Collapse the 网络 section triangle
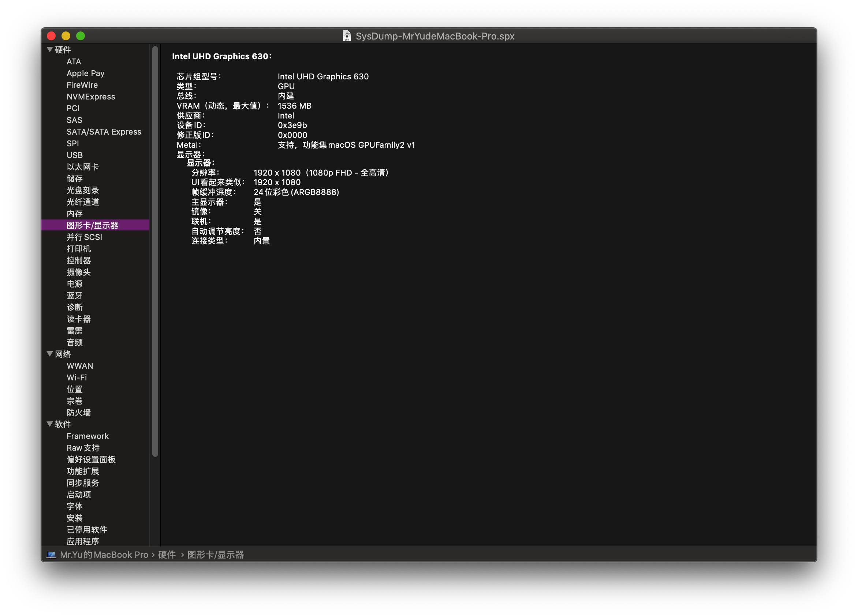This screenshot has height=616, width=858. coord(49,354)
